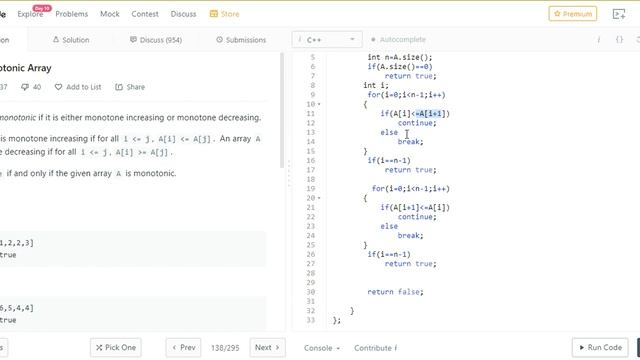The width and height of the screenshot is (640, 360).
Task: Click the line 21 if condition
Action: (x=415, y=207)
